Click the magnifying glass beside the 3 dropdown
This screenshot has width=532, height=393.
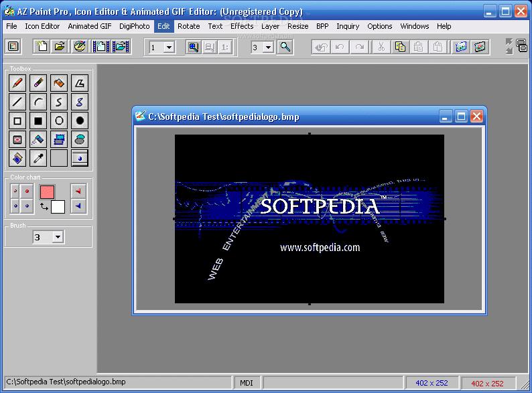[x=285, y=47]
